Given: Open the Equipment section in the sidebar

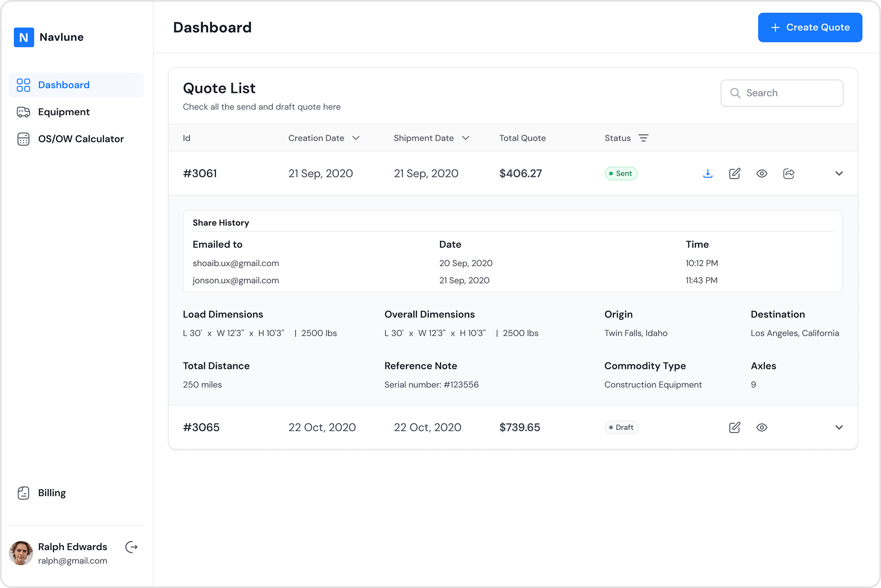Looking at the screenshot, I should tap(64, 112).
